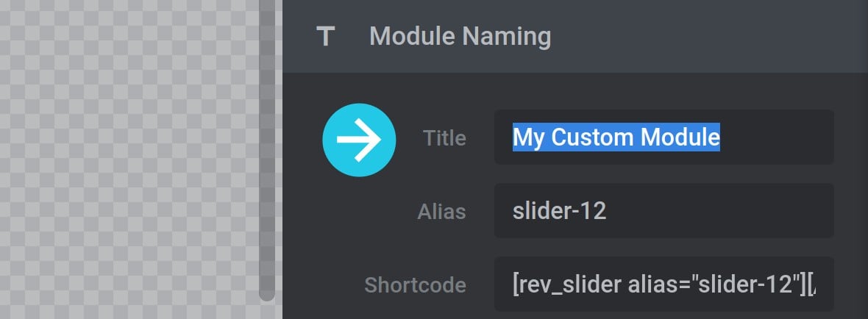
Task: Focus the Alias input field
Action: point(664,211)
